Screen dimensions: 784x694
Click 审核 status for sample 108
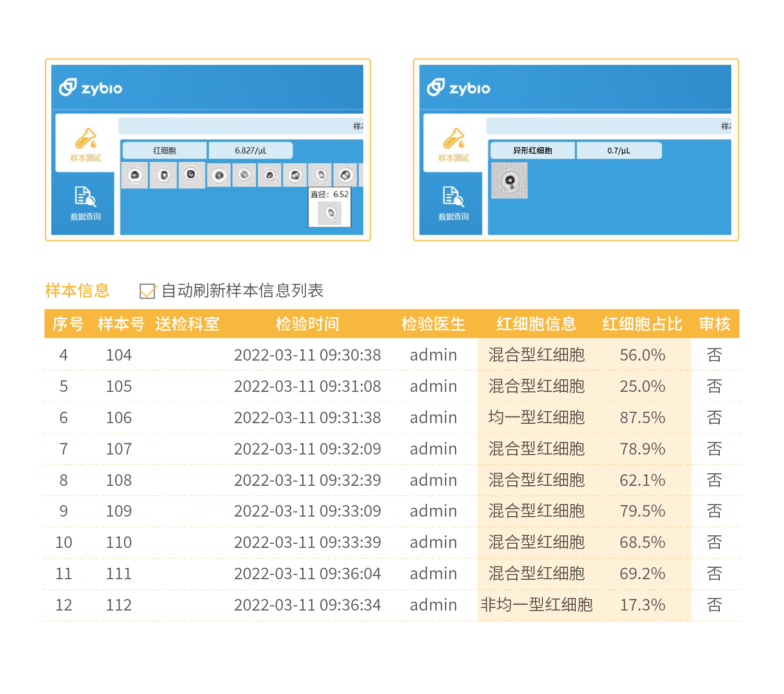coord(714,480)
